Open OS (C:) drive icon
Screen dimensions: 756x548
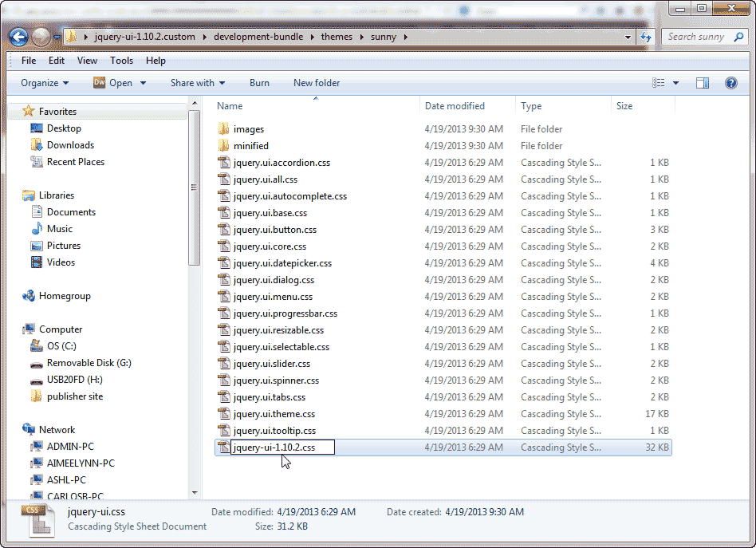(37, 346)
